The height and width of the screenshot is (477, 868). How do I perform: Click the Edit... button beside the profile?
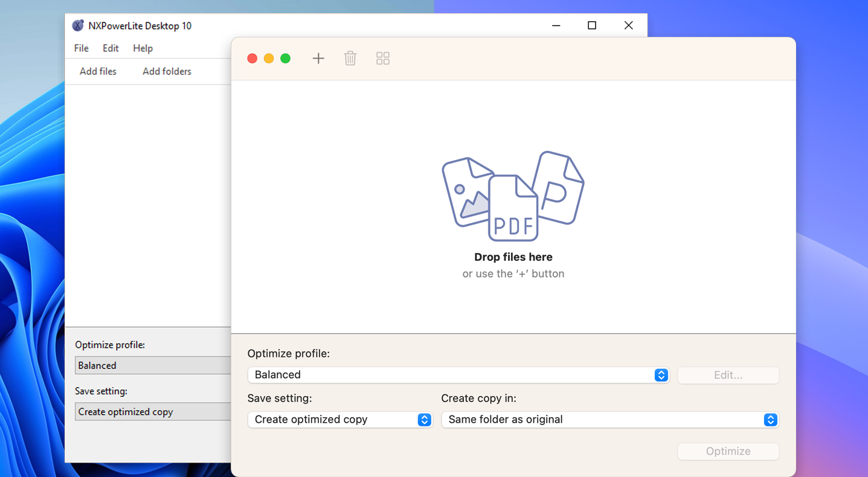728,375
